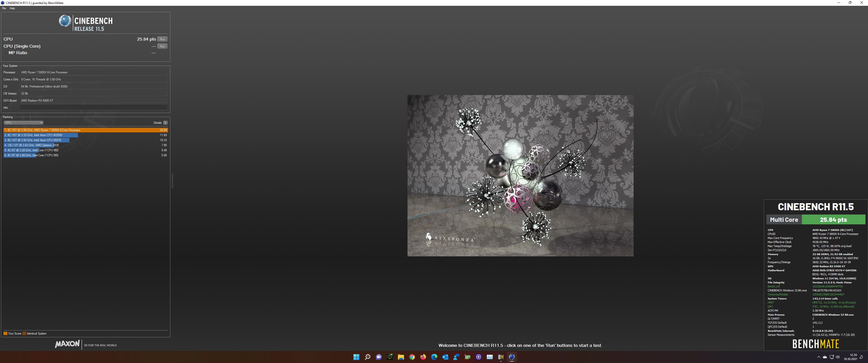
Task: Select the Core i7 860 ranking row
Action: 86,155
